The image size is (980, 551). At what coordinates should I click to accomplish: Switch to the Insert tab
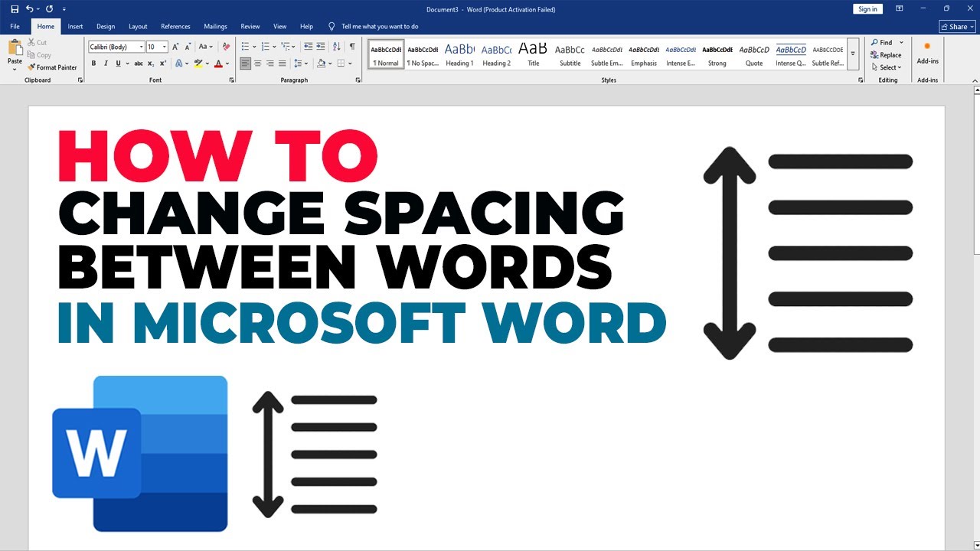tap(75, 26)
